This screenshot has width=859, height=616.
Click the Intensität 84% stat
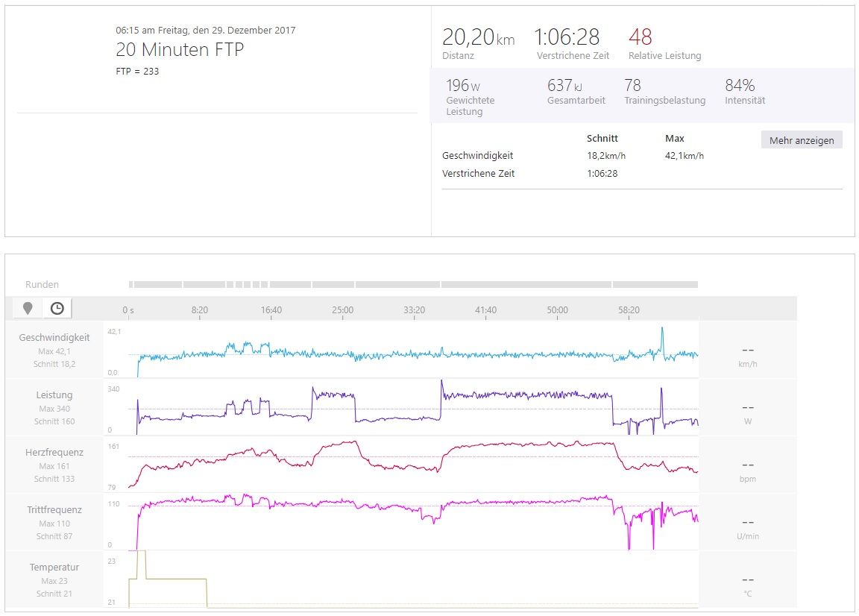(740, 86)
